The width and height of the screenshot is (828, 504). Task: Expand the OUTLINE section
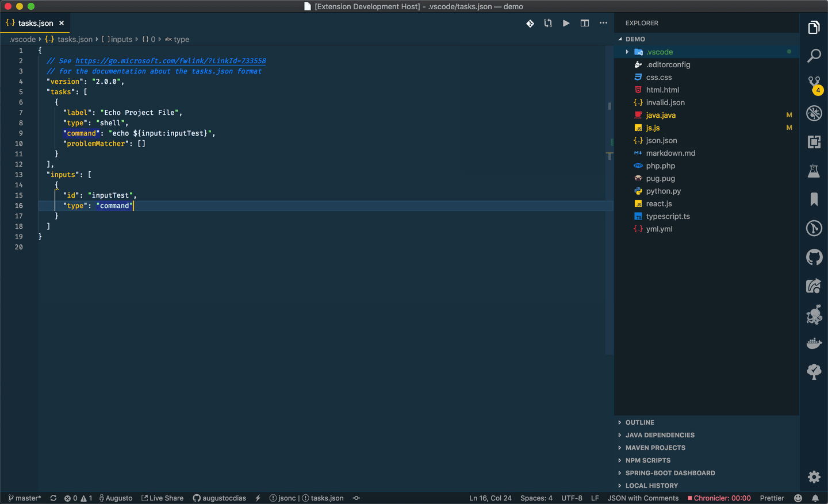point(707,422)
